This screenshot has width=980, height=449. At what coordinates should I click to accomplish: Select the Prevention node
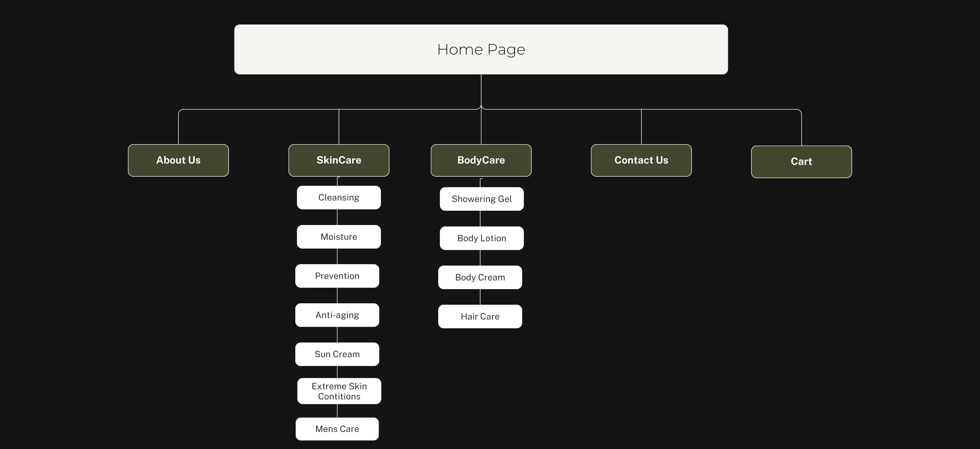(x=337, y=276)
